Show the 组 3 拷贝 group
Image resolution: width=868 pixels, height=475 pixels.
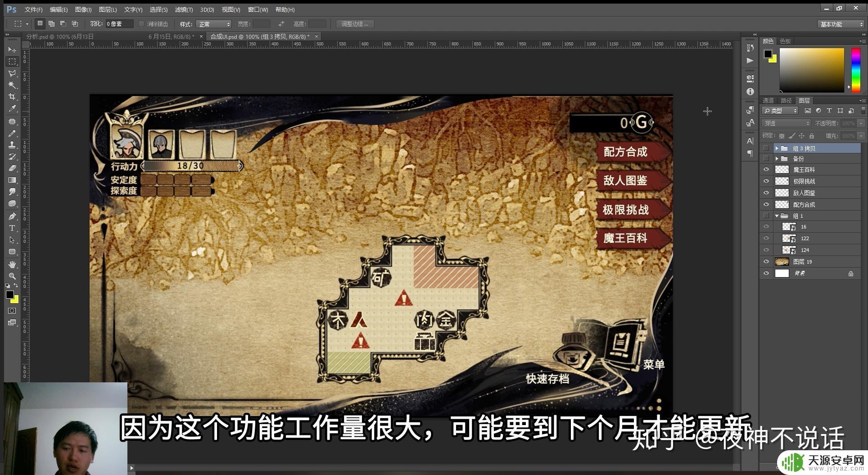point(766,148)
